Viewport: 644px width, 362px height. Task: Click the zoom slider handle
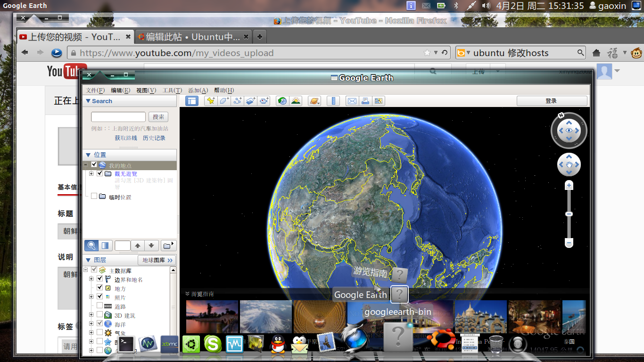coord(569,214)
